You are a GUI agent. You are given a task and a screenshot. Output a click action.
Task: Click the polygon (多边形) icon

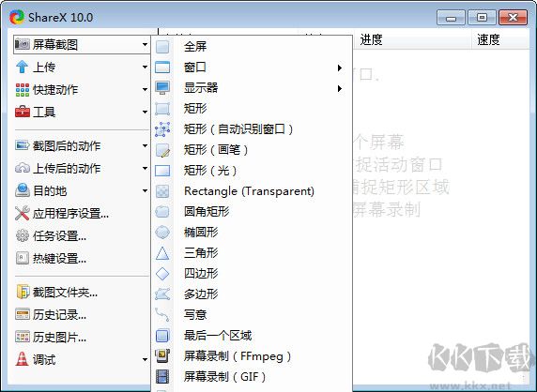162,294
